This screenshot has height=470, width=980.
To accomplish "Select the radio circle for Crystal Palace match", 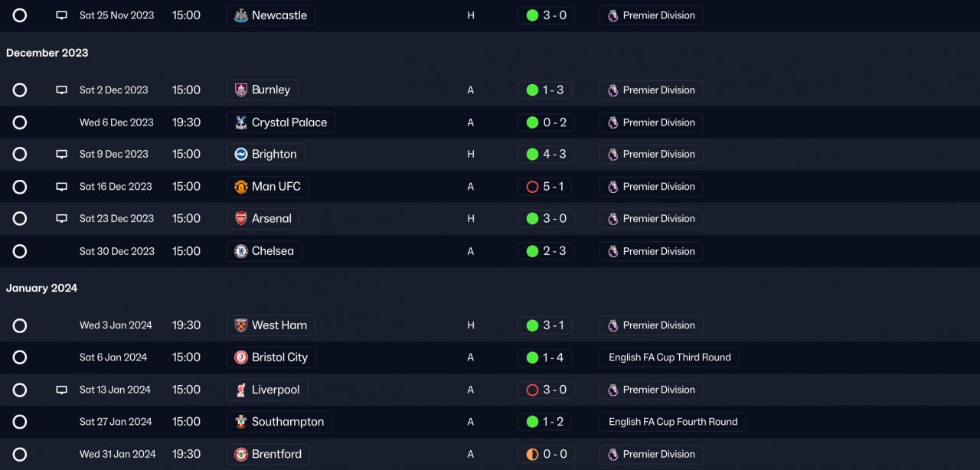I will (x=20, y=122).
